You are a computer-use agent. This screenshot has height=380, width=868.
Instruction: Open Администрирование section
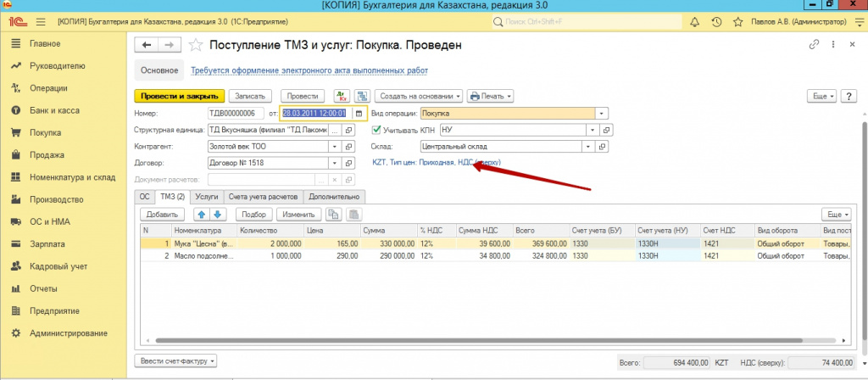[69, 332]
